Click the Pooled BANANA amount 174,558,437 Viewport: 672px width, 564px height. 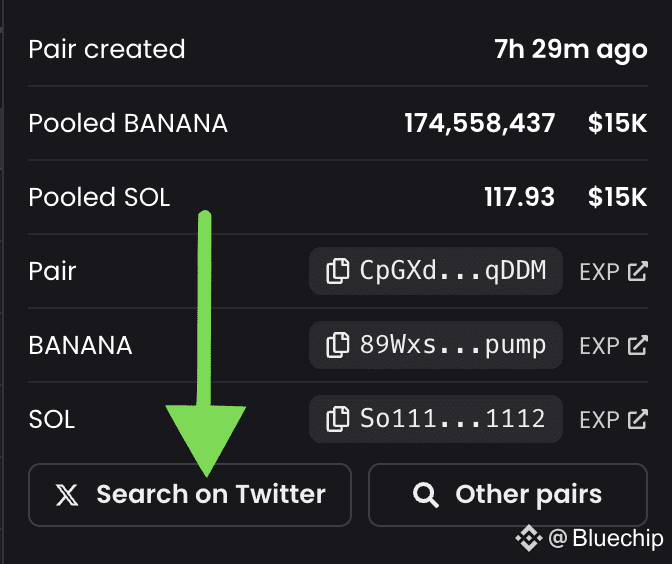click(480, 123)
